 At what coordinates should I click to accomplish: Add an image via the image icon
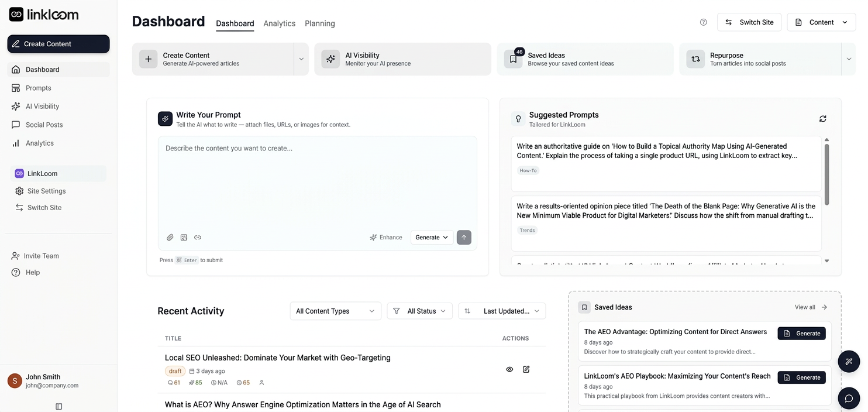(184, 237)
